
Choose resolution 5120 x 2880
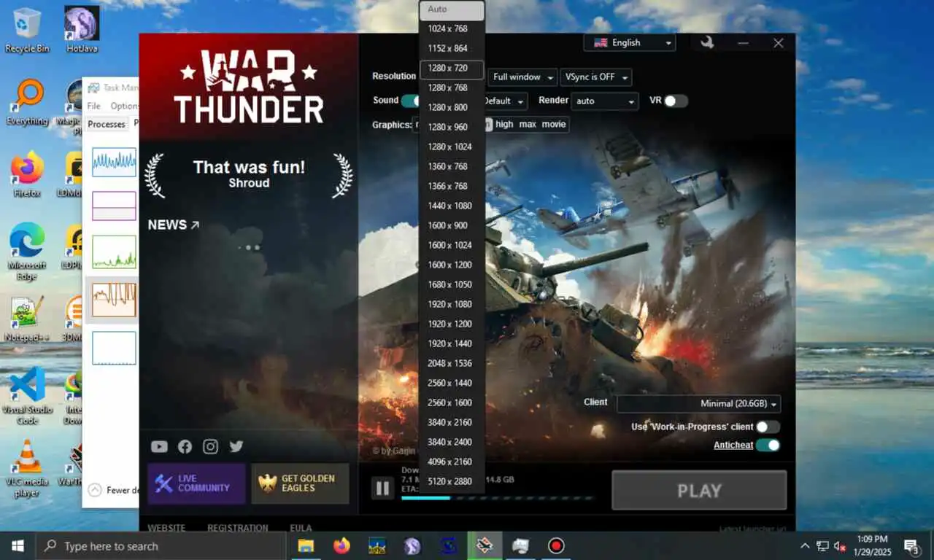(x=452, y=481)
